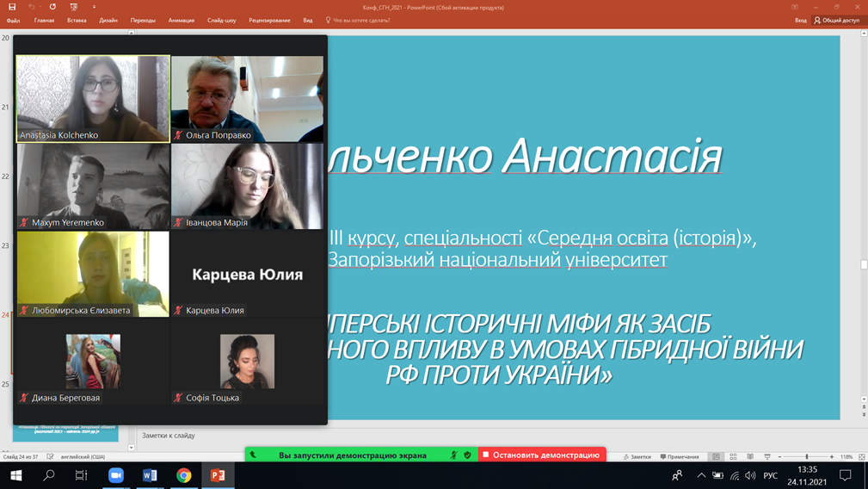Click Остановить демонстрацию to stop sharing

tap(542, 455)
